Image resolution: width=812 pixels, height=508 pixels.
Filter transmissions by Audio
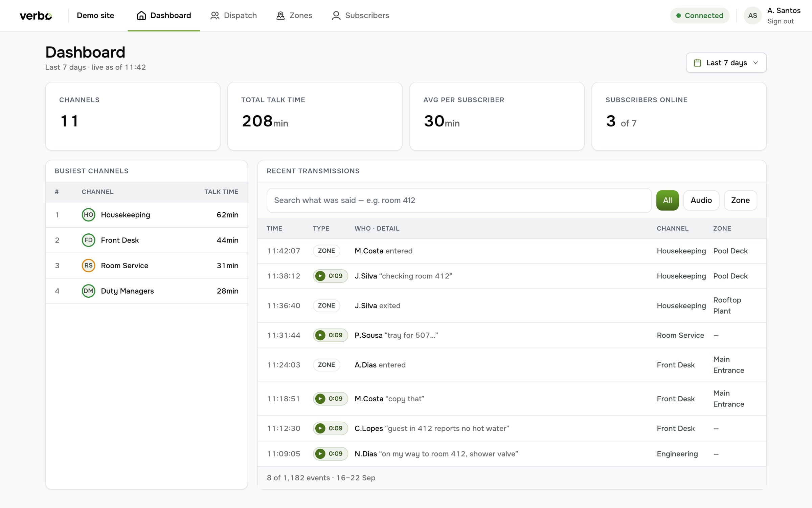(x=701, y=200)
